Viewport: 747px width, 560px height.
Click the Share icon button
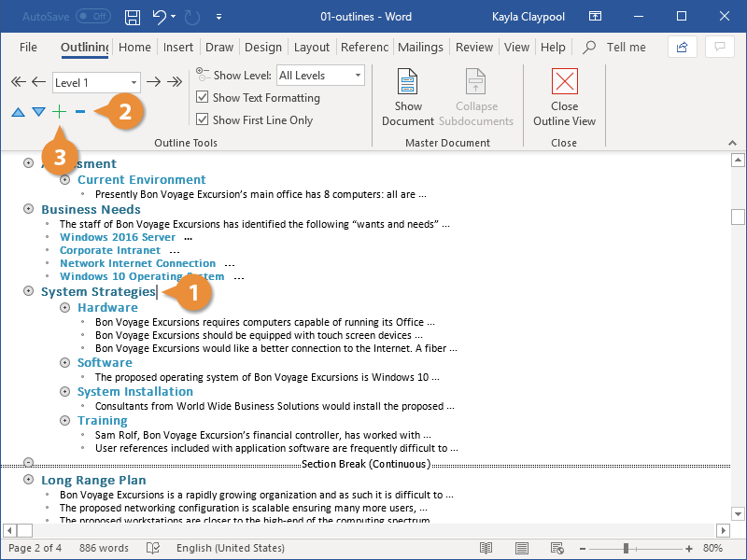click(x=683, y=48)
